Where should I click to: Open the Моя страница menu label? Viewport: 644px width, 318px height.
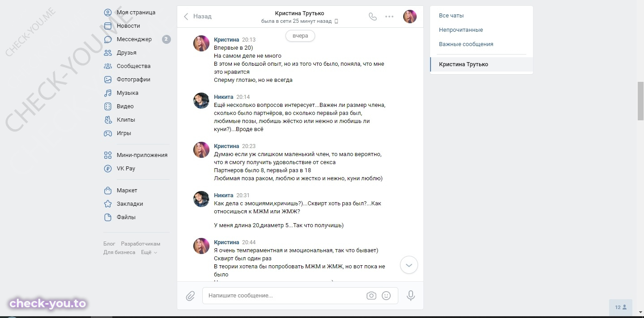pos(136,13)
